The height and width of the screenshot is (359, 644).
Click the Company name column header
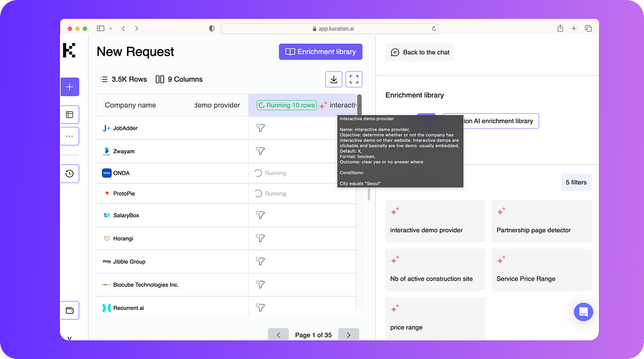(130, 105)
